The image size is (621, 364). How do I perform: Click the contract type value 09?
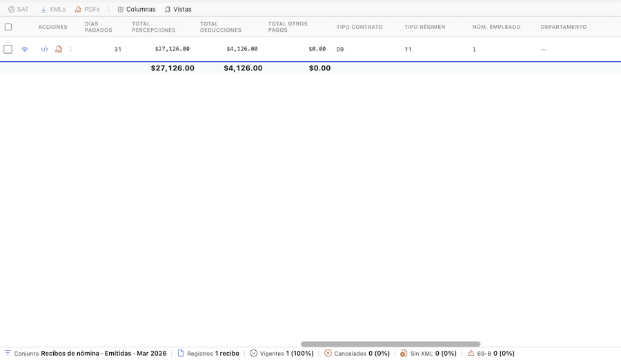pos(339,50)
